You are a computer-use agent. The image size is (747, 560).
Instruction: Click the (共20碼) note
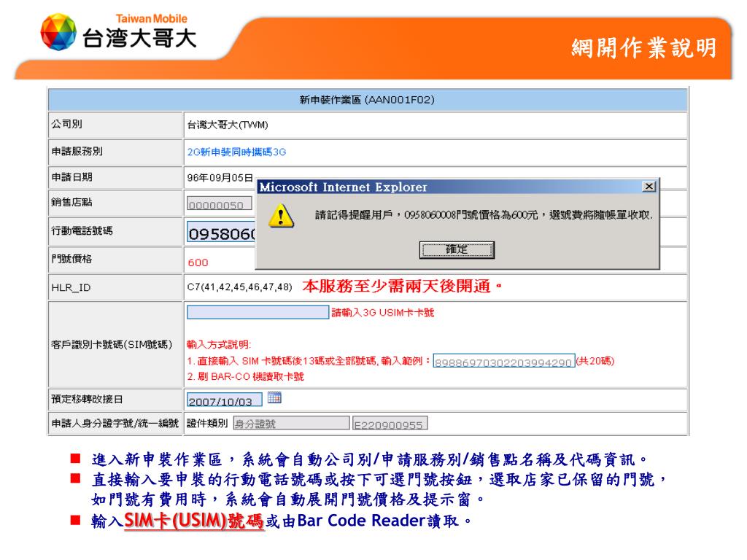595,360
